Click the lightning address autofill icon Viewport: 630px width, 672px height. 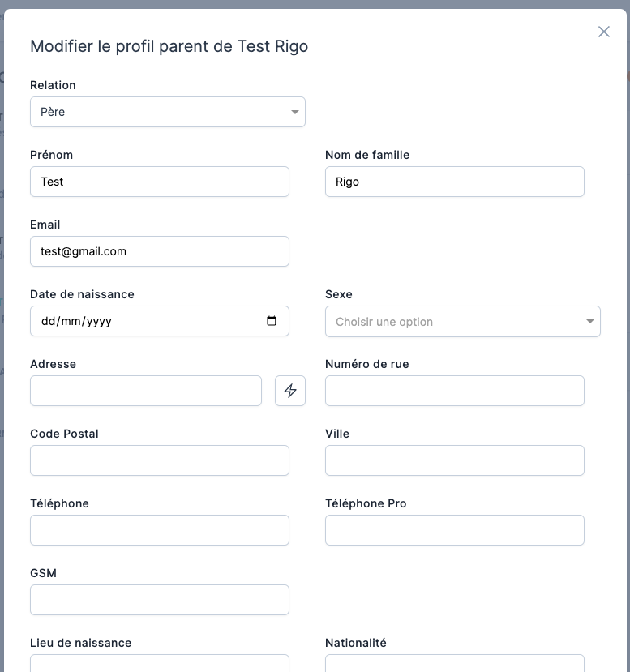pos(290,391)
